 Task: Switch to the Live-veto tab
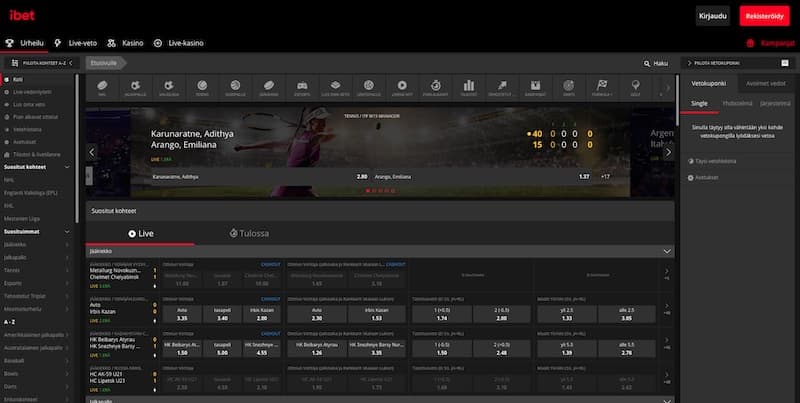[76, 43]
